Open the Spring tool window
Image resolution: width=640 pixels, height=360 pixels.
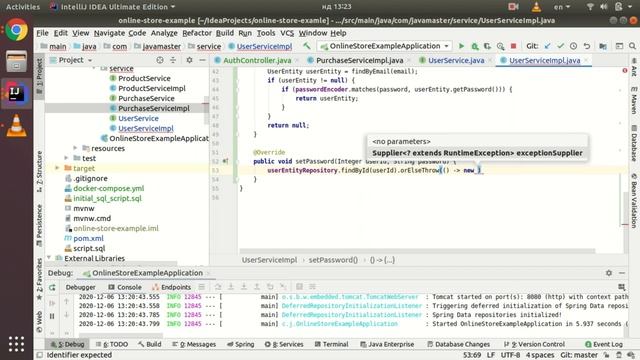[240, 344]
